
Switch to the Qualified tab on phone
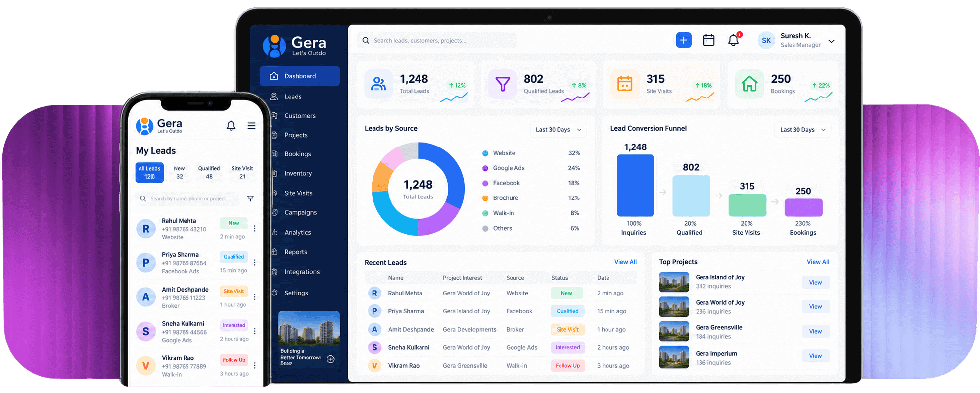tap(209, 173)
